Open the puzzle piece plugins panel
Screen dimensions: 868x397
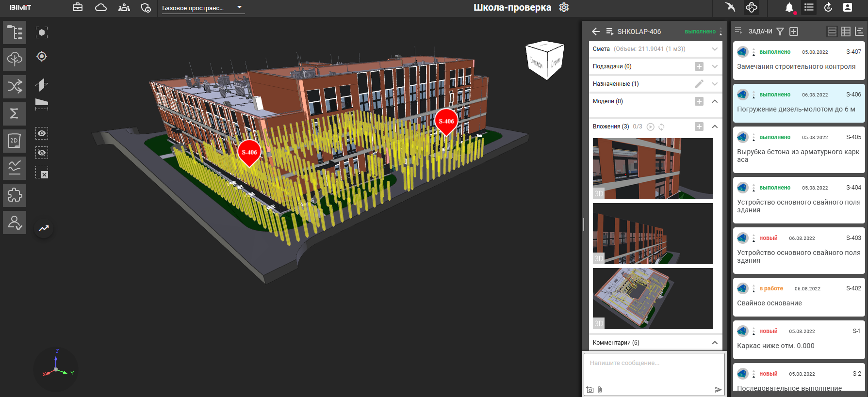(15, 195)
